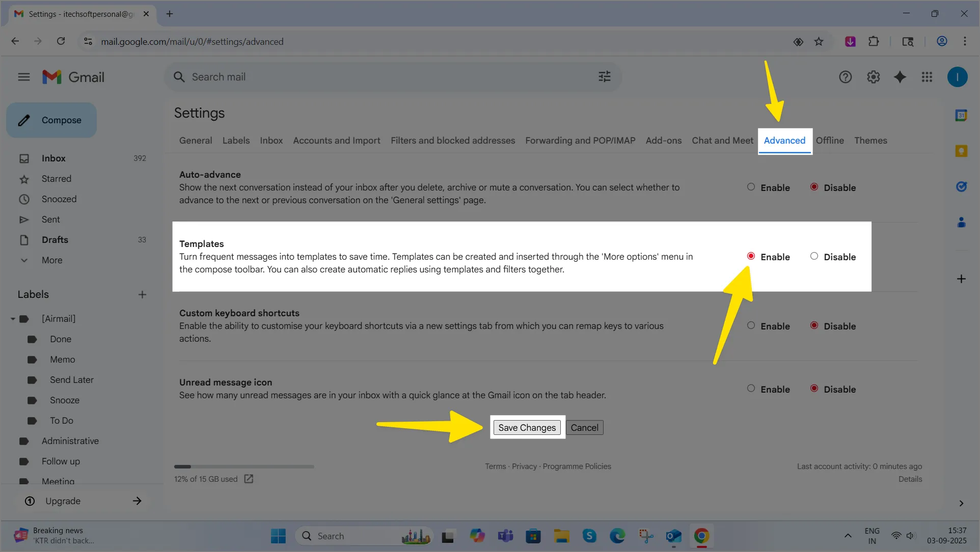Open Google Calendar side panel icon

pos(961,116)
